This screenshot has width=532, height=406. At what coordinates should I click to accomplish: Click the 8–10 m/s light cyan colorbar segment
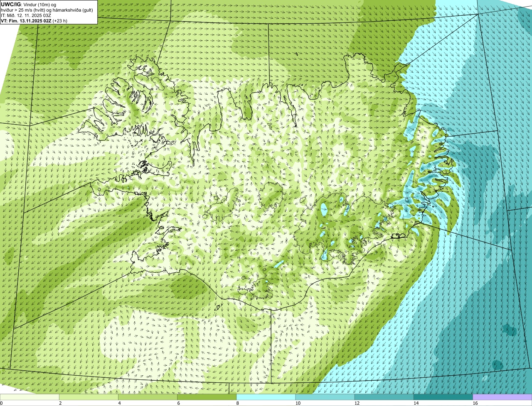(x=266, y=397)
